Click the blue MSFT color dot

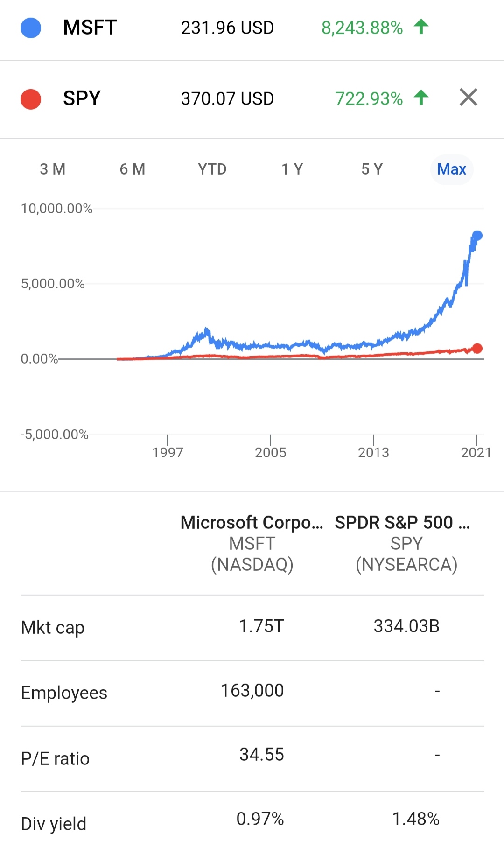point(31,28)
